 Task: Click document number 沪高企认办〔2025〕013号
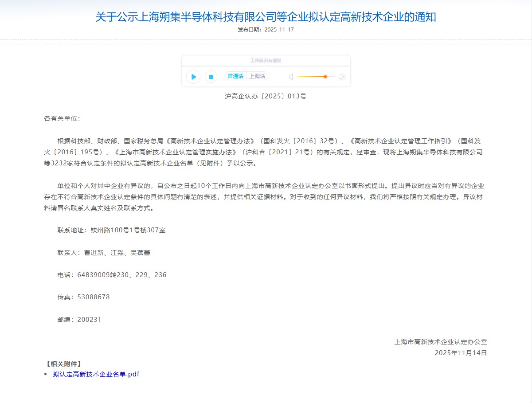(266, 96)
